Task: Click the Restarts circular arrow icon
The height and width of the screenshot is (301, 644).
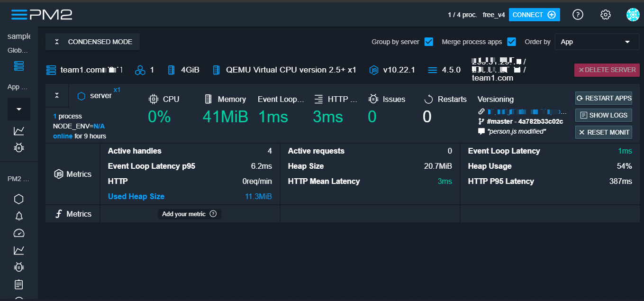Action: (428, 99)
